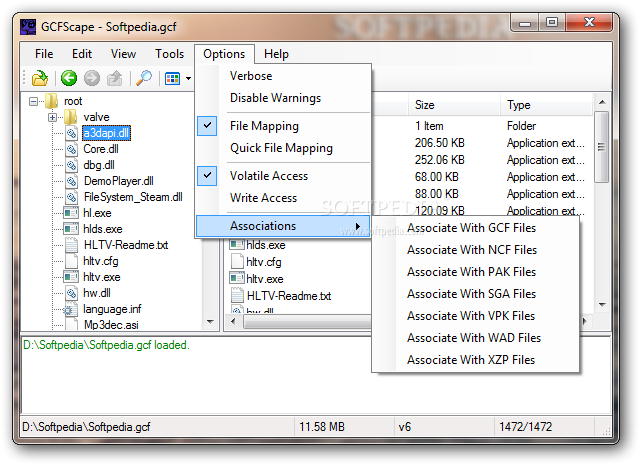Click the valve folder icon in tree
This screenshot has height=465, width=640.
click(71, 117)
